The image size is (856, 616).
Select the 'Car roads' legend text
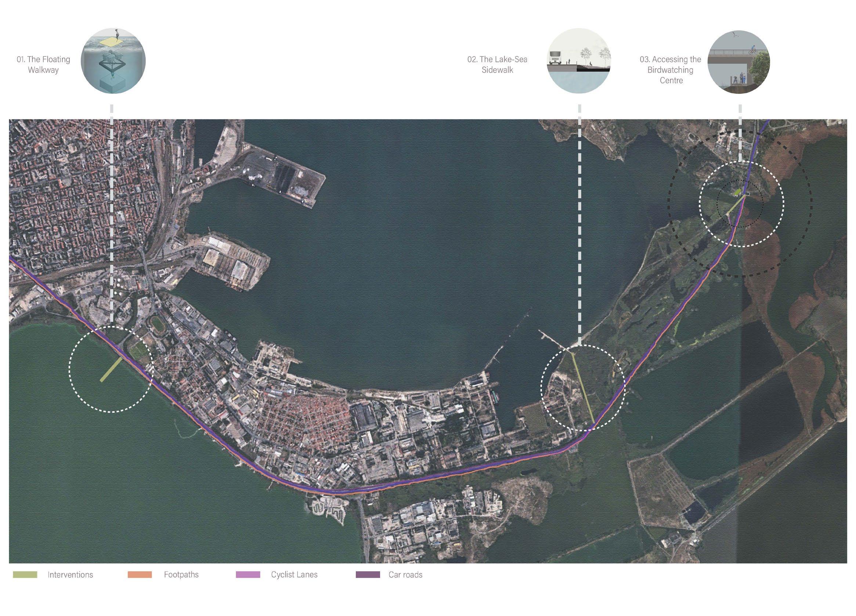(405, 575)
